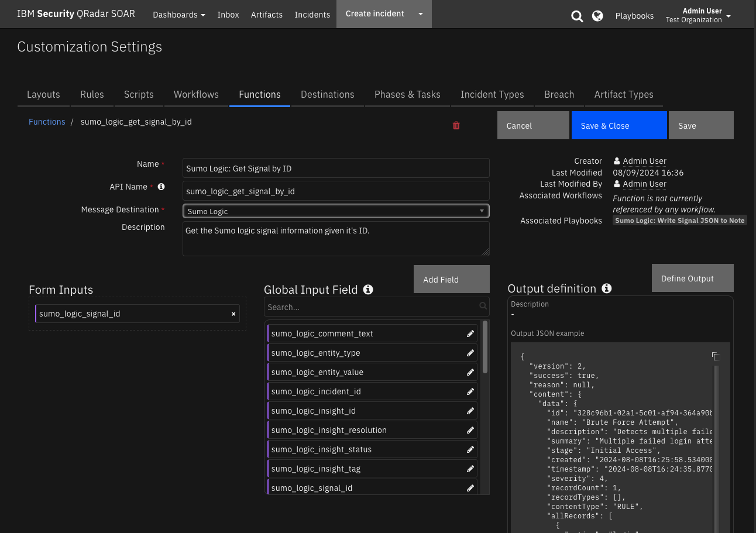Click the Define Output button
Screen dimensions: 756x533
693,278
